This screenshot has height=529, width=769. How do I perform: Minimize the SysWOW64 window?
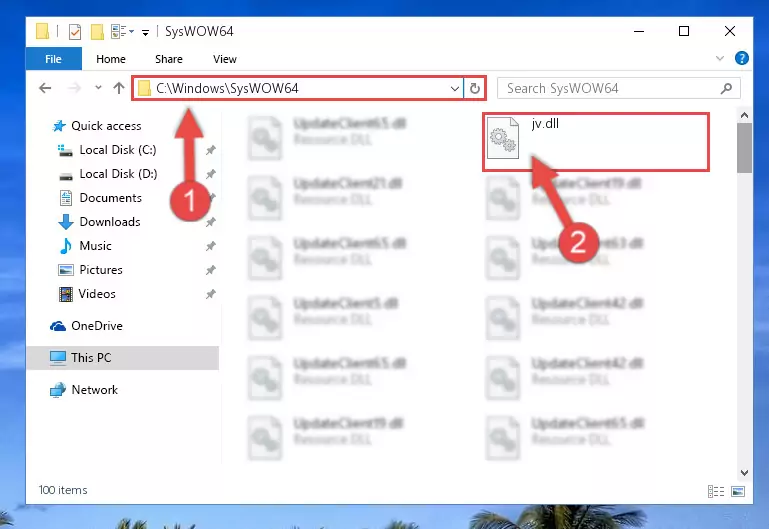pyautogui.click(x=639, y=31)
